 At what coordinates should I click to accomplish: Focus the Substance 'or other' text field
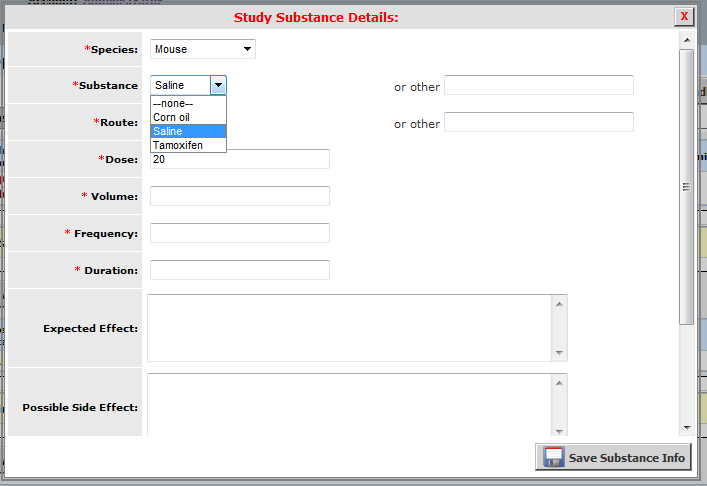click(539, 85)
